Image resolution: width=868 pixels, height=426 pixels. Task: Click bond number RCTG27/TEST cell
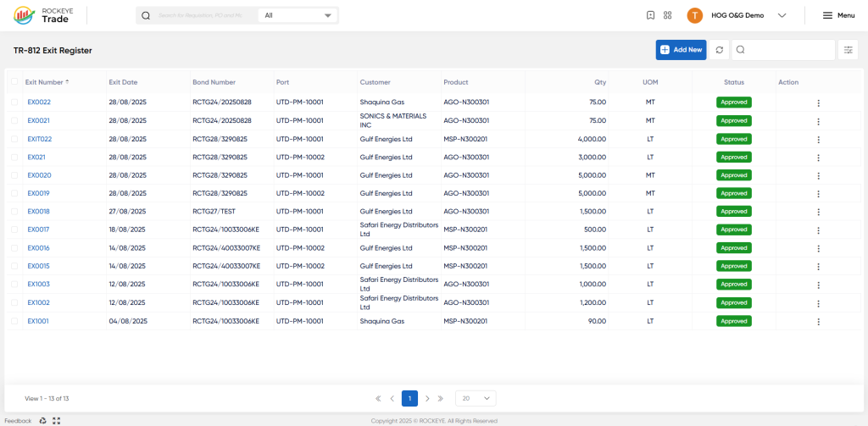[x=215, y=212]
